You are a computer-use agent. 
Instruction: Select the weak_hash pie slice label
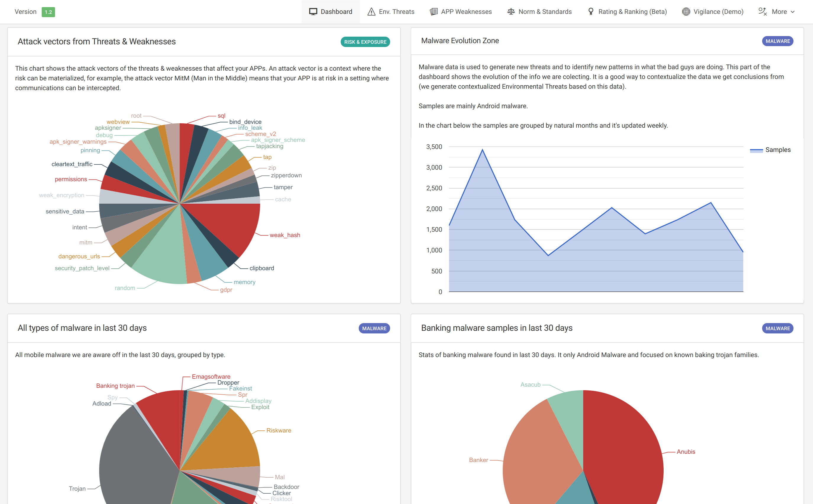coord(285,235)
